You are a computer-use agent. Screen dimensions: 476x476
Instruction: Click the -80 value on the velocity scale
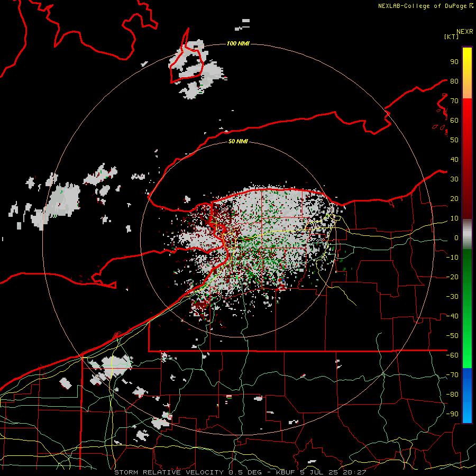pyautogui.click(x=452, y=395)
